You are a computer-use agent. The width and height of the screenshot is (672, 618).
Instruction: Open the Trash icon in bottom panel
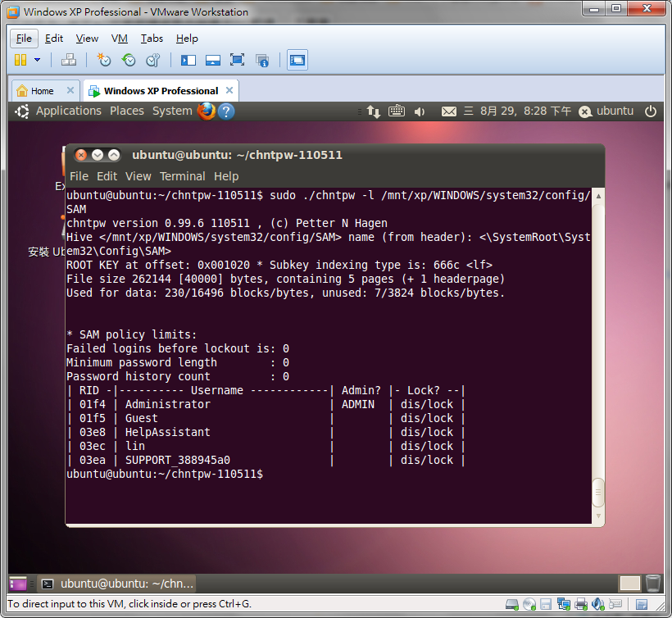653,584
